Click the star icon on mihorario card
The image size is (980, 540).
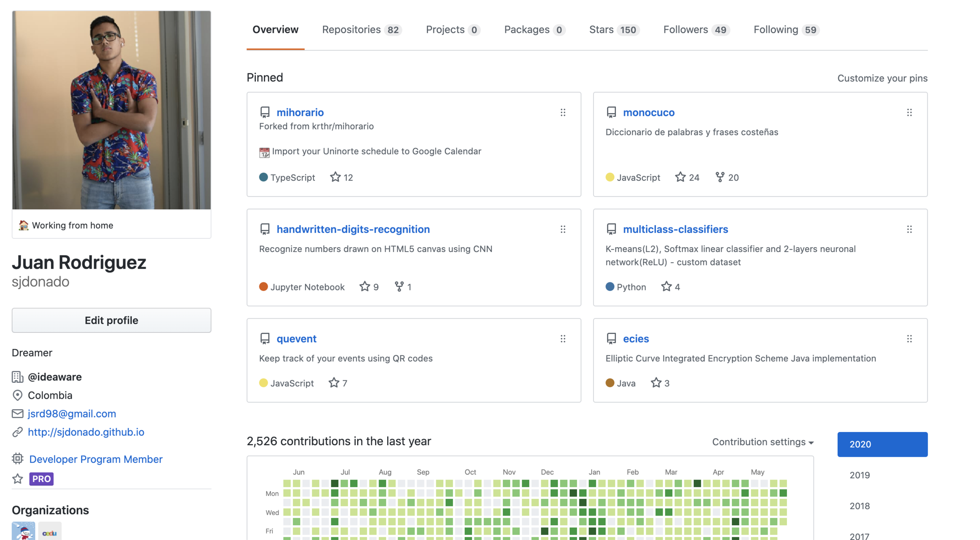pyautogui.click(x=335, y=177)
